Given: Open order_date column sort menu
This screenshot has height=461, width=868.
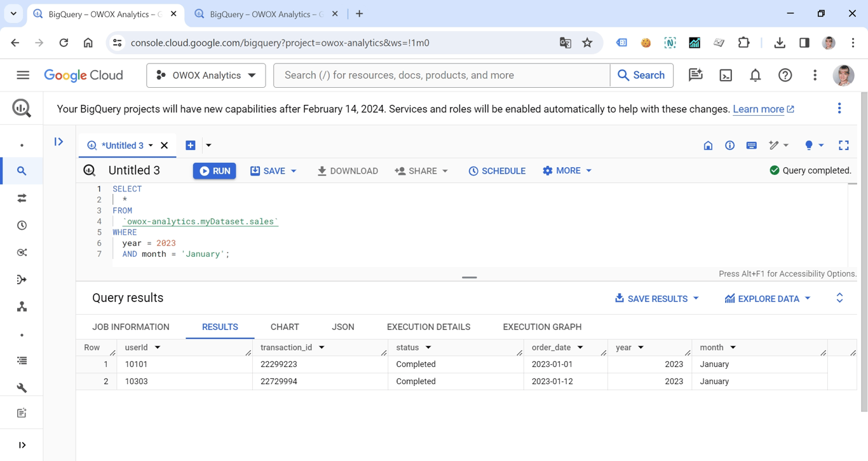Looking at the screenshot, I should (580, 348).
